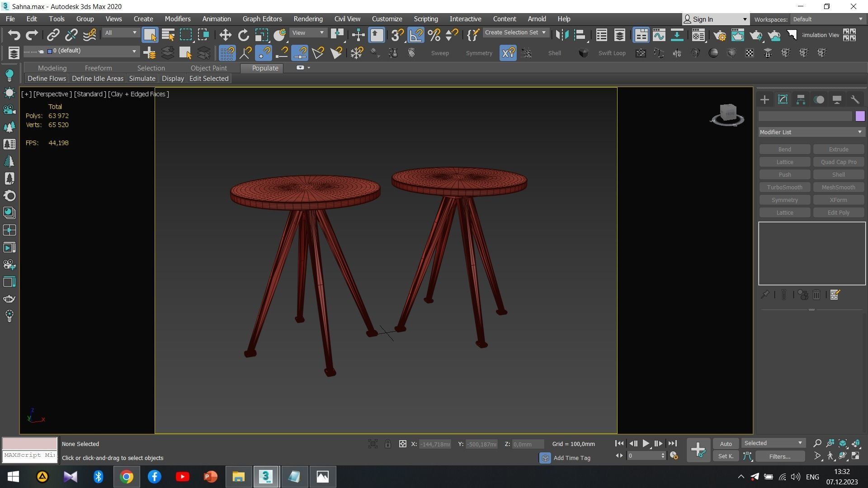Screen dimensions: 868x488
Task: Click the Symmetry modifier button
Action: click(784, 200)
